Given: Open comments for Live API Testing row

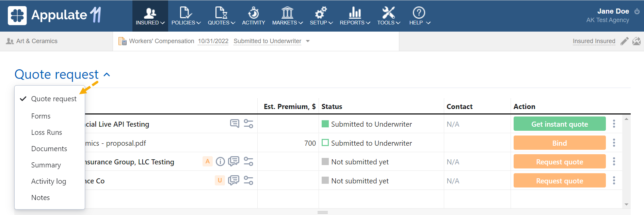Looking at the screenshot, I should click(x=235, y=123).
